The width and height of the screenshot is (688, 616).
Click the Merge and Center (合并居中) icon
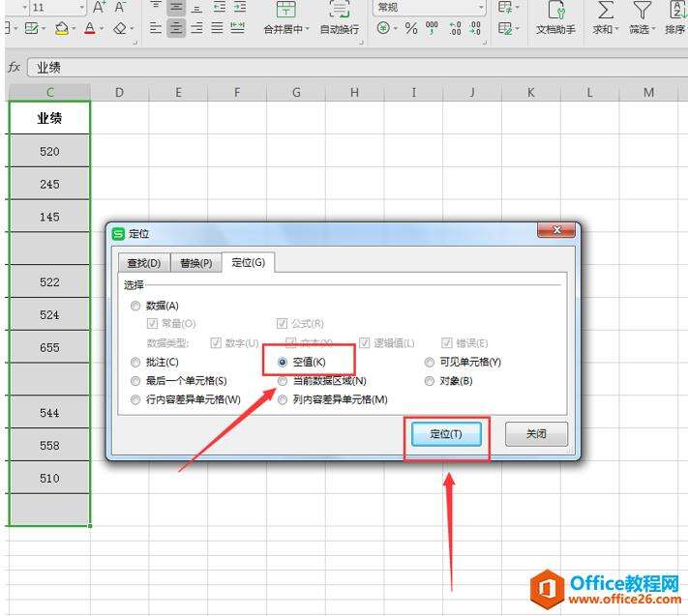click(286, 10)
